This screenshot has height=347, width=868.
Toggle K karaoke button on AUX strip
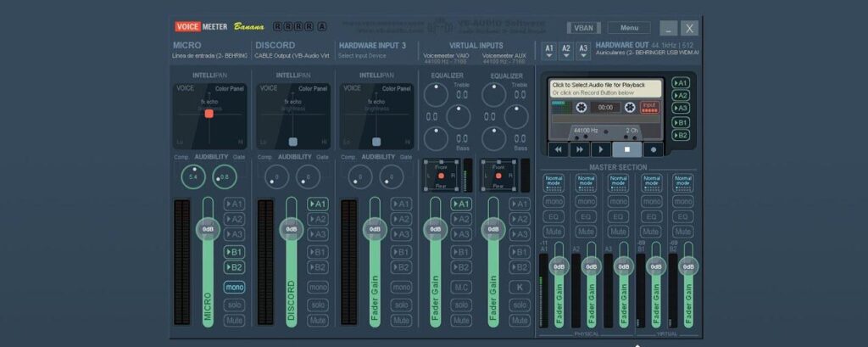tap(520, 287)
